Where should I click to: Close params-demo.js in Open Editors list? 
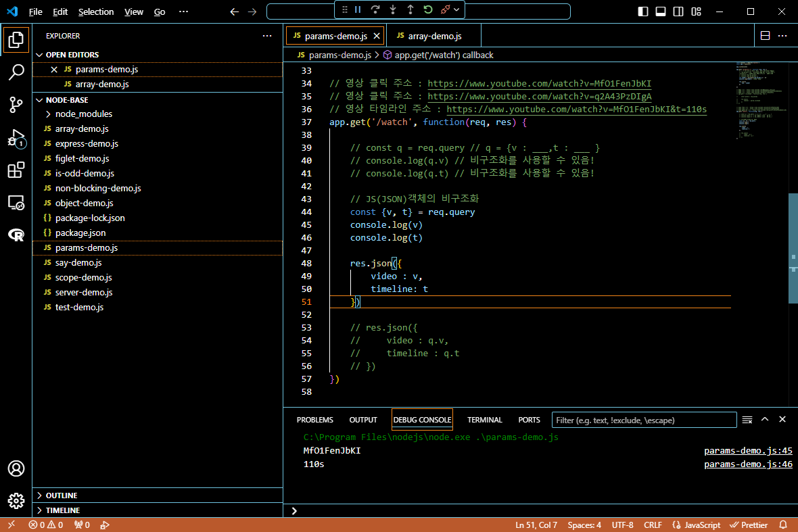pos(54,69)
